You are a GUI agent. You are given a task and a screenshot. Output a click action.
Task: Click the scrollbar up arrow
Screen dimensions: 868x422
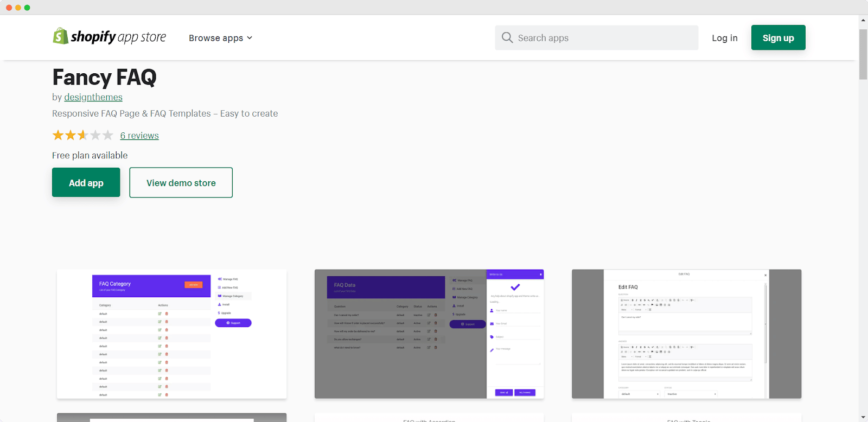(x=863, y=20)
